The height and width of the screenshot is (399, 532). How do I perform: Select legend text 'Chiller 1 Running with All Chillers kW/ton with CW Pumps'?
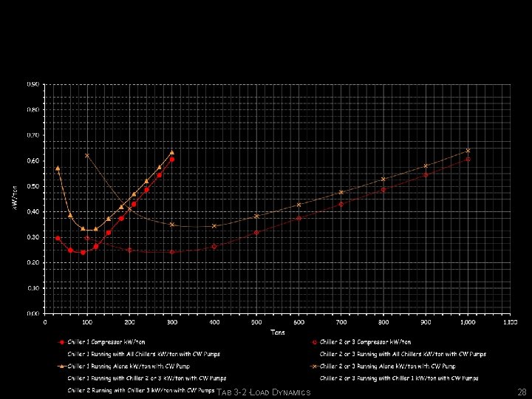[144, 354]
